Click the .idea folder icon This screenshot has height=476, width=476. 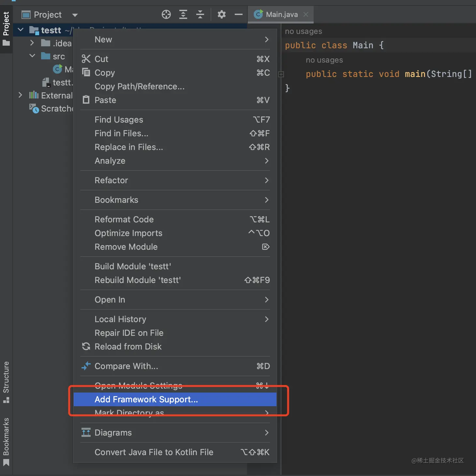pyautogui.click(x=46, y=43)
